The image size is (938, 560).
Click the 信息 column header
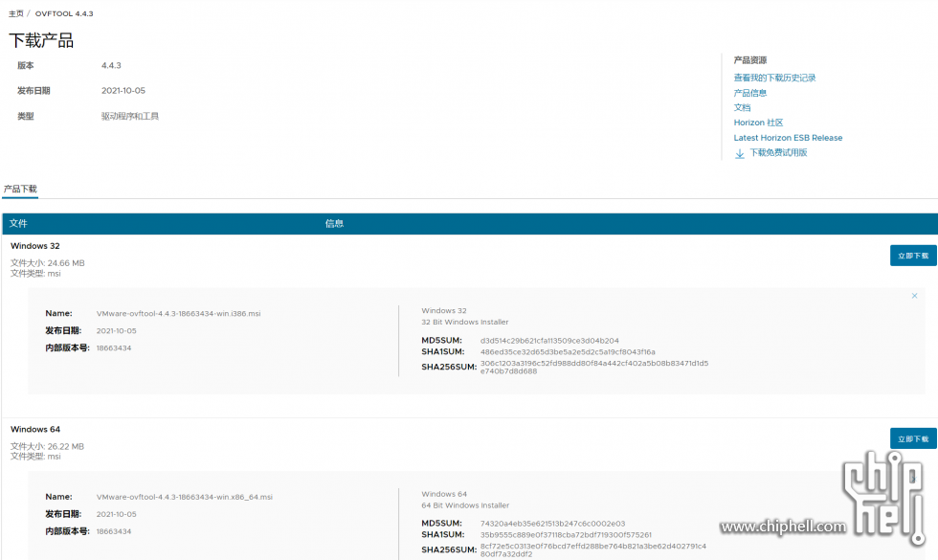click(x=334, y=223)
